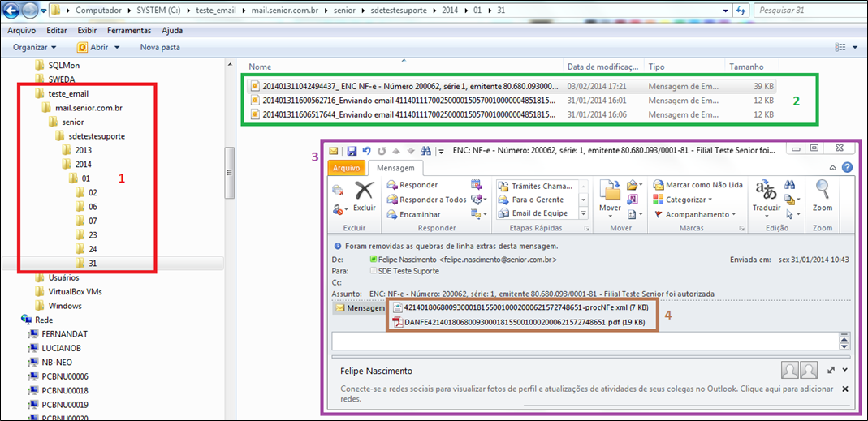The image size is (868, 421).
Task: Select the VirtualBox VMs folder
Action: point(69,291)
